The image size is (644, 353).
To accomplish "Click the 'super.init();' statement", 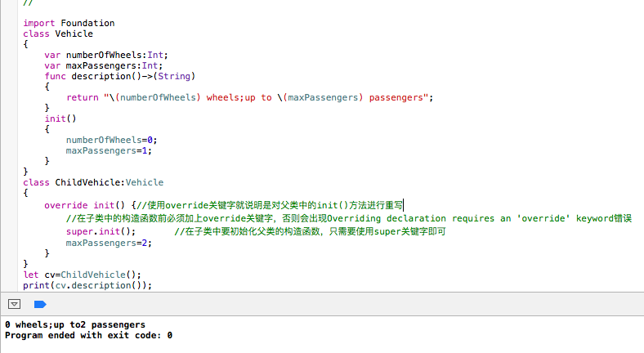I will tap(101, 231).
